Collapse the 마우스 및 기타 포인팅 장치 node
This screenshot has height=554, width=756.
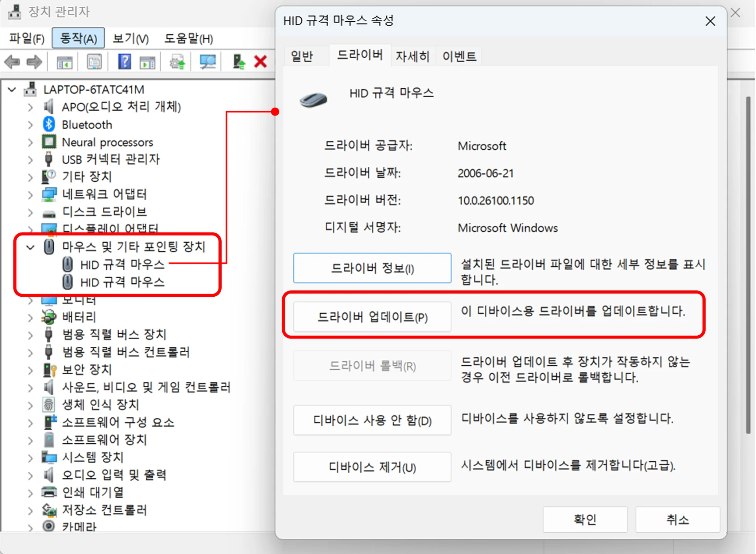point(30,247)
